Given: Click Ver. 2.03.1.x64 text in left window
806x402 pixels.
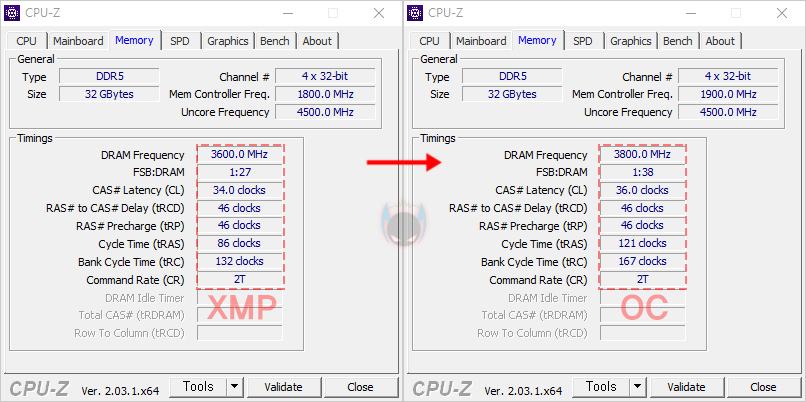Looking at the screenshot, I should tap(120, 391).
